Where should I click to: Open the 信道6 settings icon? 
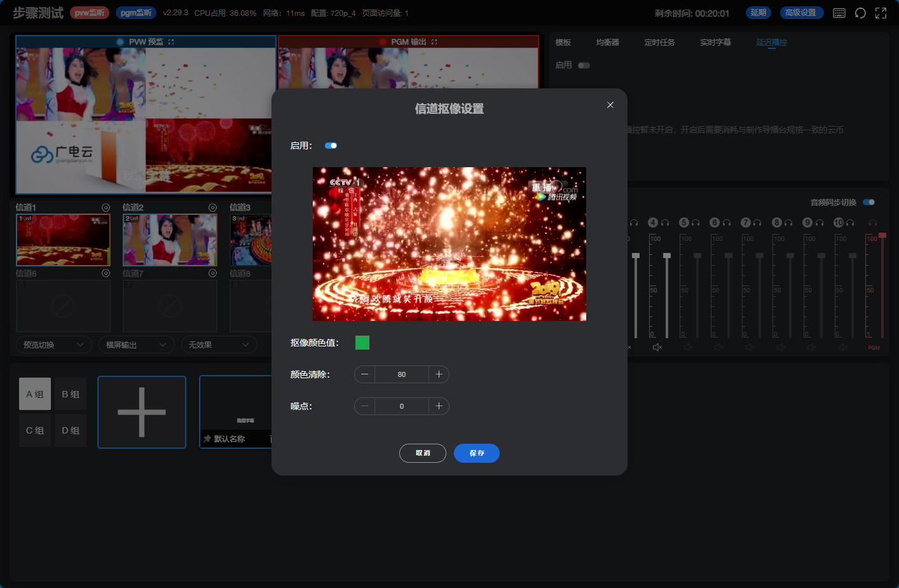(x=106, y=273)
